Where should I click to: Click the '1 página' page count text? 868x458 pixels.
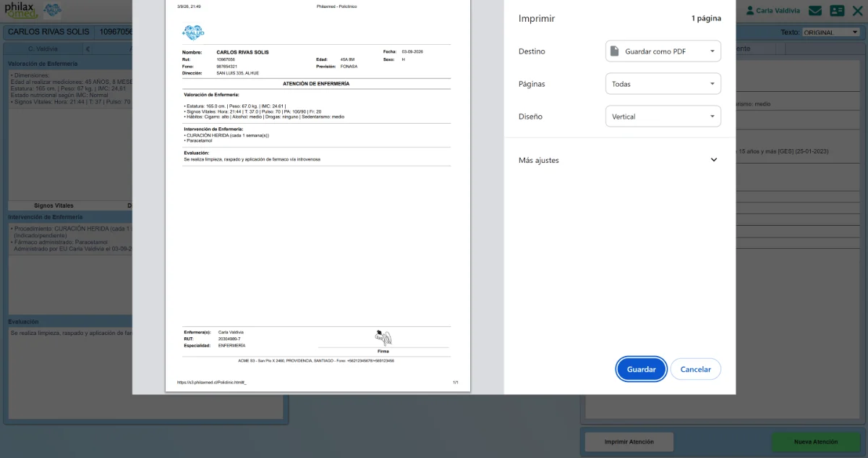coord(706,18)
